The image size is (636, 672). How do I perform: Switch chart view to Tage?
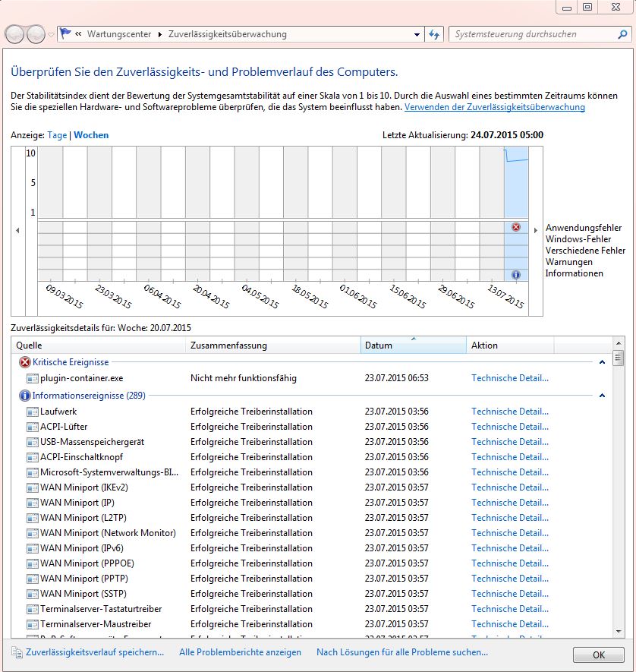click(57, 135)
